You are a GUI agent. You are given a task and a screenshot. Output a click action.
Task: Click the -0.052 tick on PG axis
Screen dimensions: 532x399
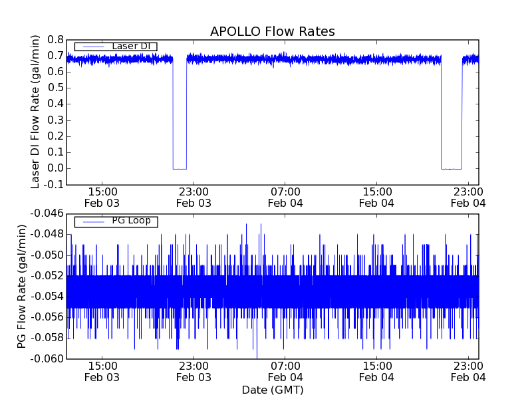47,276
